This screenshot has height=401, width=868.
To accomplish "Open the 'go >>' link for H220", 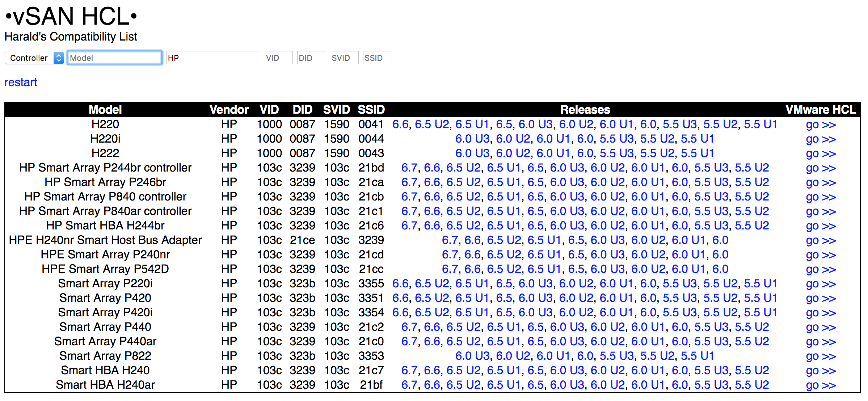I will tap(821, 124).
